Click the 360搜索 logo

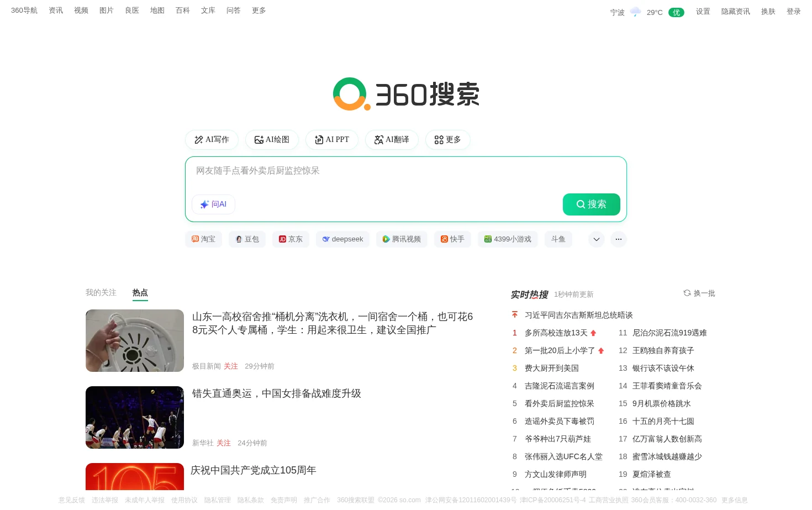(x=406, y=94)
